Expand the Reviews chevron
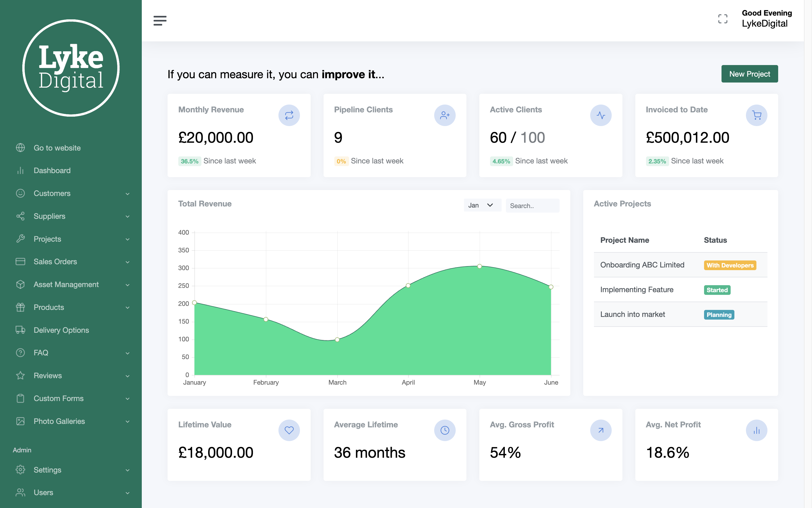Viewport: 812px width, 508px height. click(x=128, y=376)
